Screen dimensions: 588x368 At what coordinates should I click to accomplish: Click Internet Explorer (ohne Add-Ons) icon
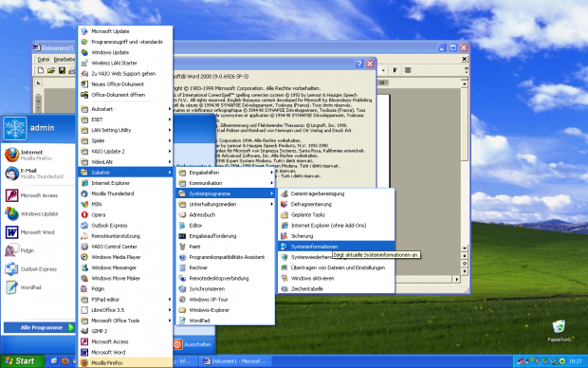[x=285, y=226]
